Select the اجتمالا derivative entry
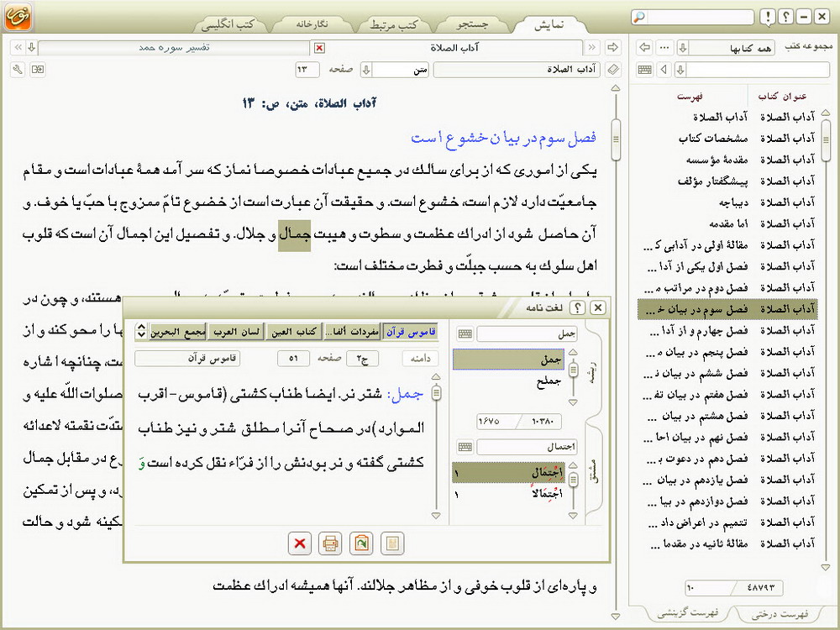Screen dimensions: 840x630 (509, 495)
